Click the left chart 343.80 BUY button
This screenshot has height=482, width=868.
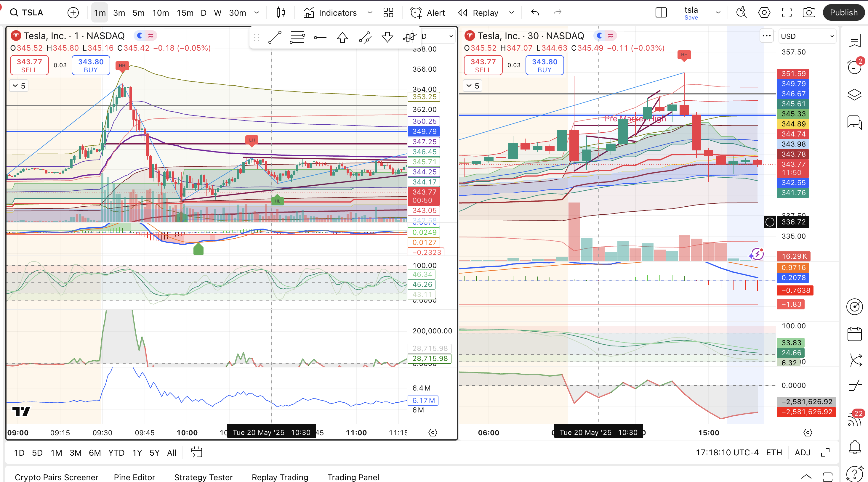click(x=91, y=65)
